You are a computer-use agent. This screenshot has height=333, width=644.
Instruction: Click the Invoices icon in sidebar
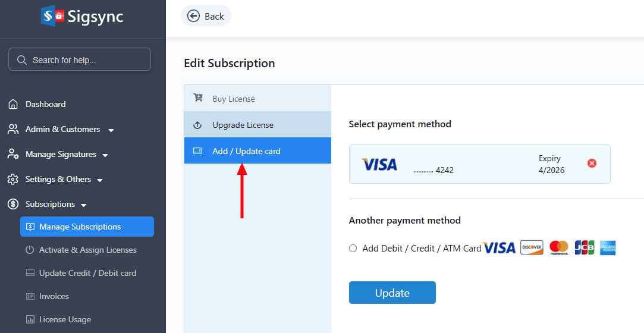coord(30,296)
